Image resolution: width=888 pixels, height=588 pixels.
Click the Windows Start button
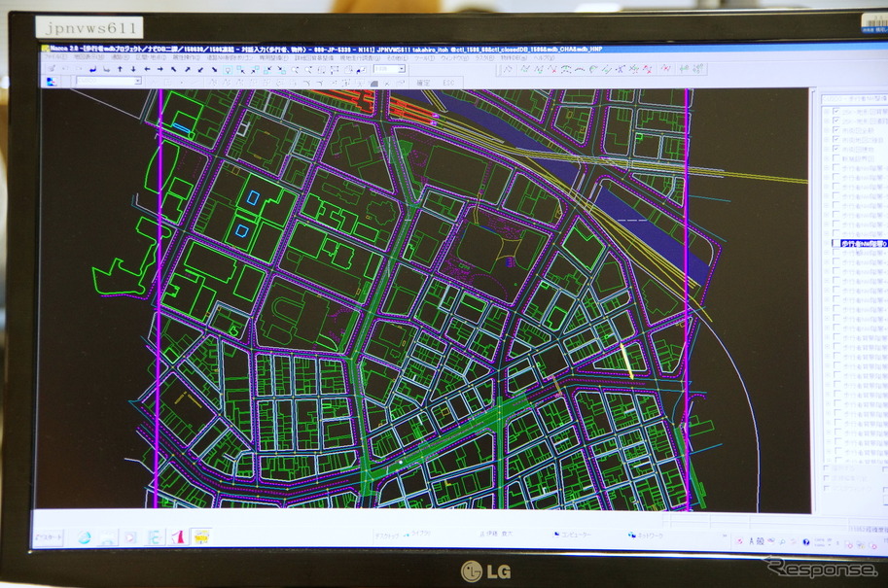tap(49, 537)
